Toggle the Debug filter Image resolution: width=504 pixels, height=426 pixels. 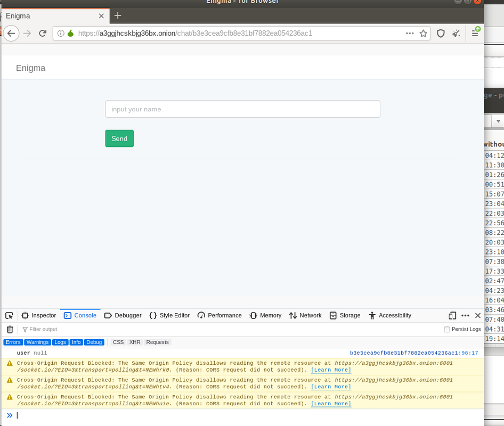pyautogui.click(x=94, y=342)
